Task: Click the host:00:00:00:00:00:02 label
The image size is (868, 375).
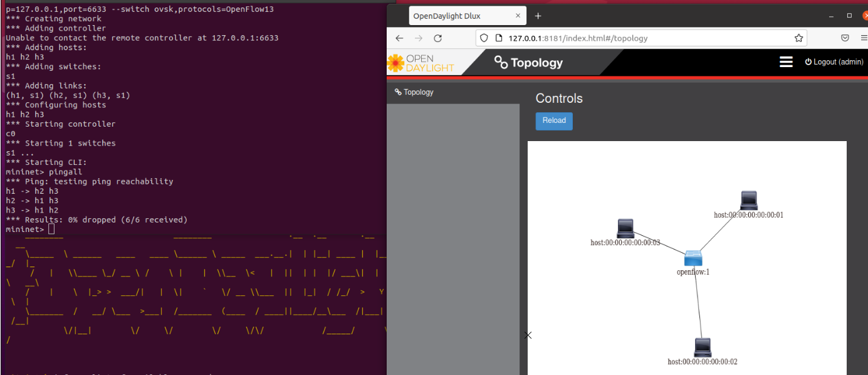Action: [x=703, y=362]
